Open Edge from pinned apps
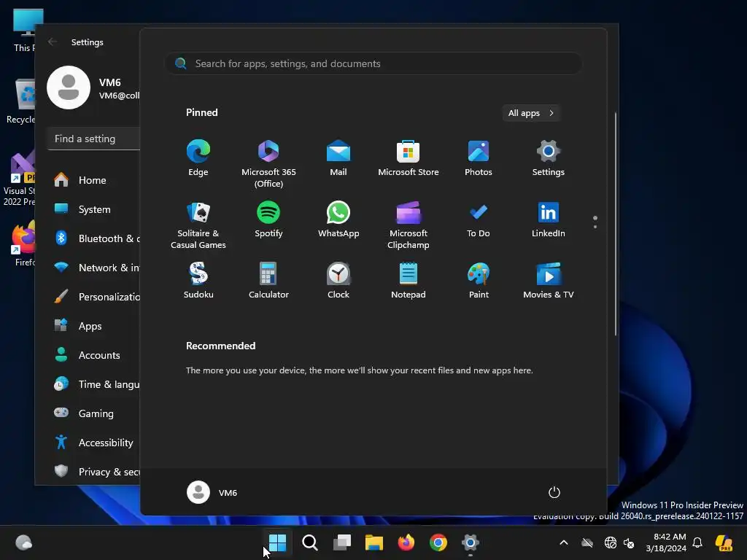 pyautogui.click(x=198, y=158)
